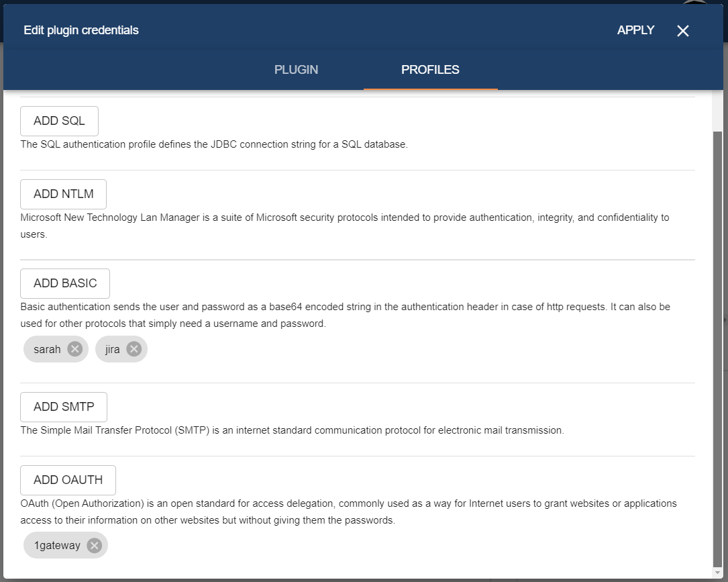
Task: Open the jira profile chip
Action: (x=112, y=349)
